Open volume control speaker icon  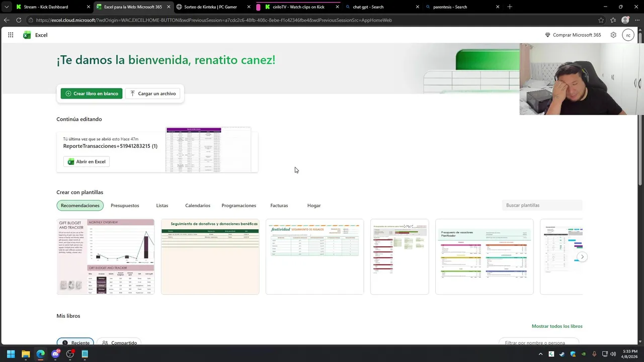613,354
